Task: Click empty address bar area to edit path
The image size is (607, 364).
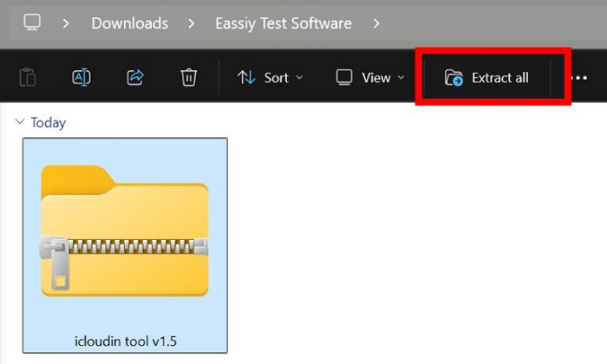Action: point(494,23)
